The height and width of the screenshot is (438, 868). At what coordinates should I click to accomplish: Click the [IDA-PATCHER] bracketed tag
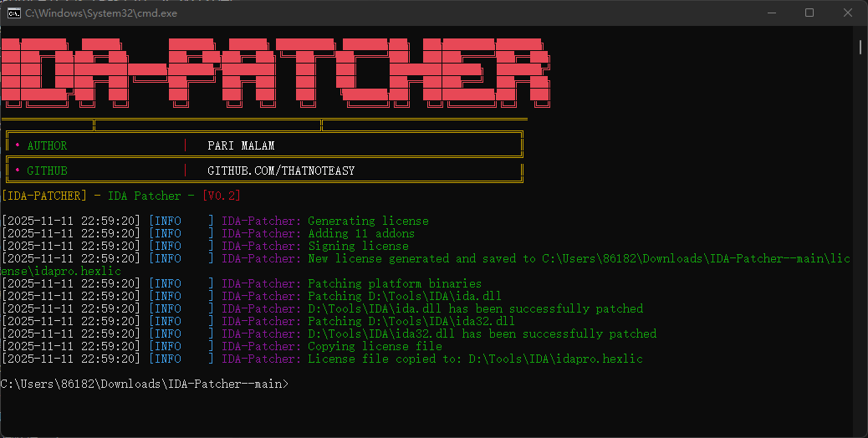43,196
